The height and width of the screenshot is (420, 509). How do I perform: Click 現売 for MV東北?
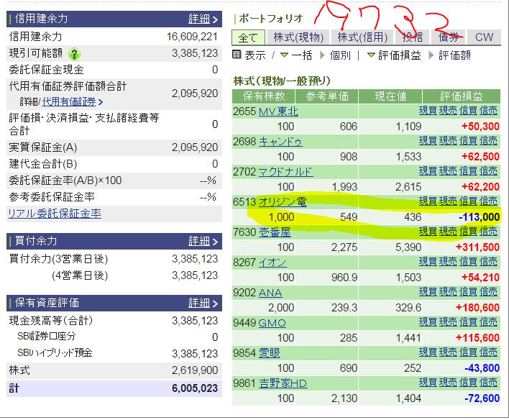[448, 111]
